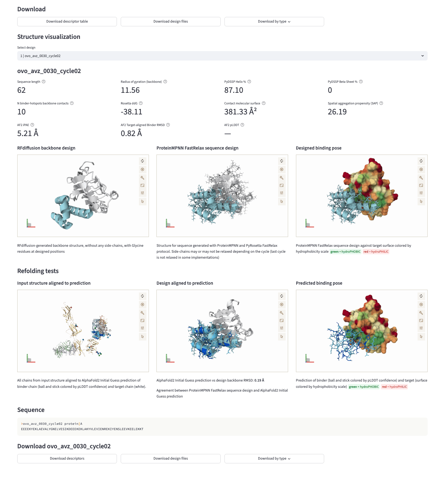This screenshot has width=448, height=485.
Task: Click the axis gizmo in RFdiffusion viewer
Action: 30,224
